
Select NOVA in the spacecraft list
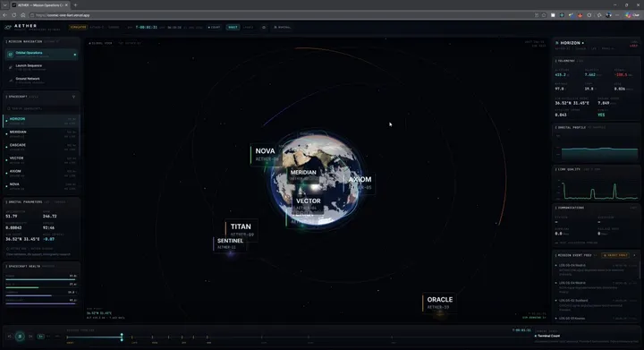click(x=41, y=186)
